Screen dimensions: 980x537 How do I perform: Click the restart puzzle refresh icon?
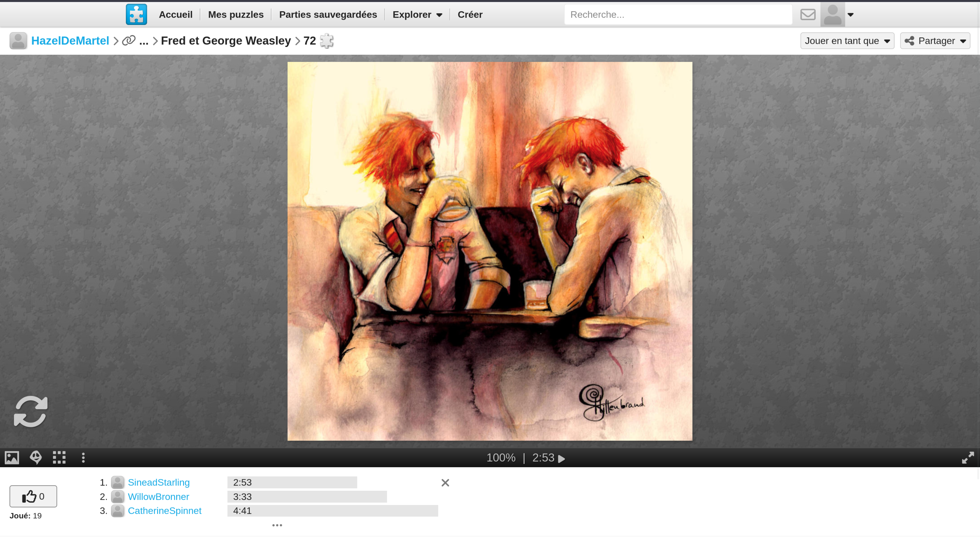pos(30,411)
